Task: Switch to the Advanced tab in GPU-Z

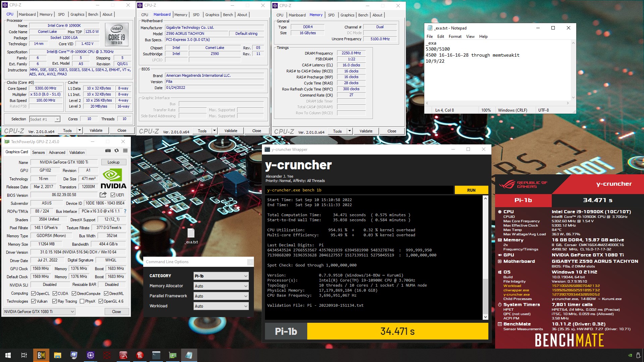Action: 57,152
